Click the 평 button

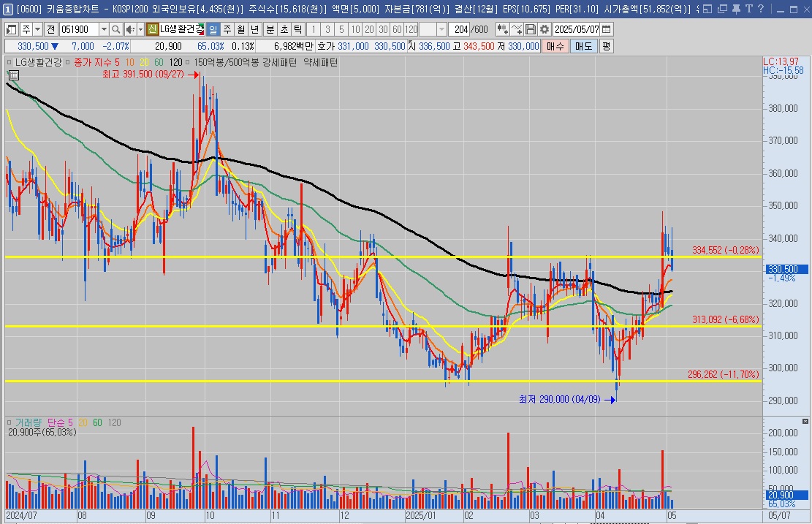point(607,46)
